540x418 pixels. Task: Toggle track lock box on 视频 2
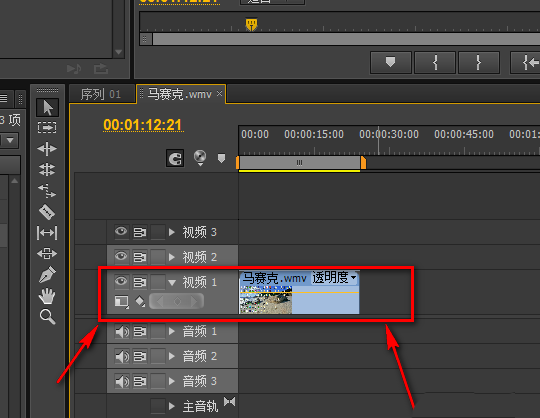click(158, 257)
